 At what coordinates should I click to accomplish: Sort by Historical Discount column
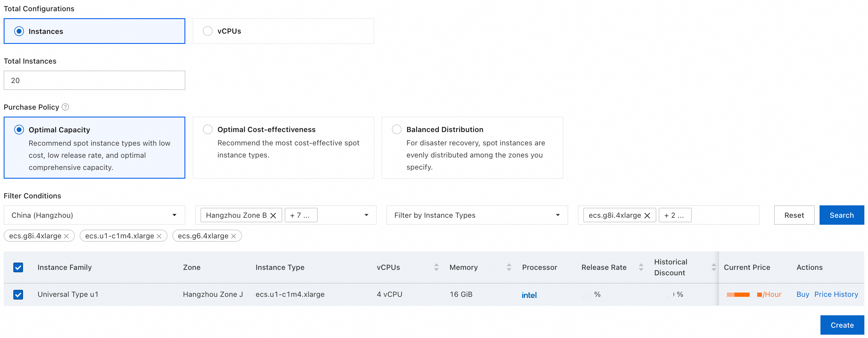click(713, 267)
